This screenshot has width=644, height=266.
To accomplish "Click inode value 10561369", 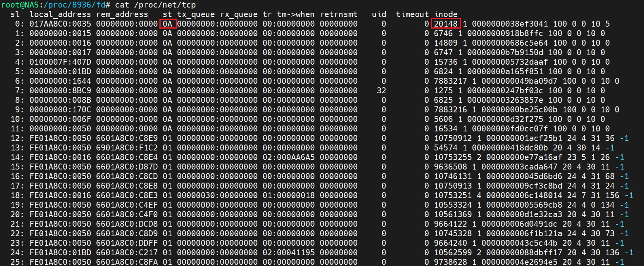I will point(453,214).
